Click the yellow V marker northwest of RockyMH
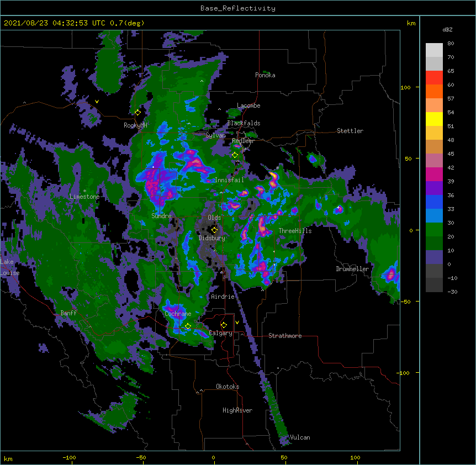This screenshot has height=465, width=476. tap(97, 102)
